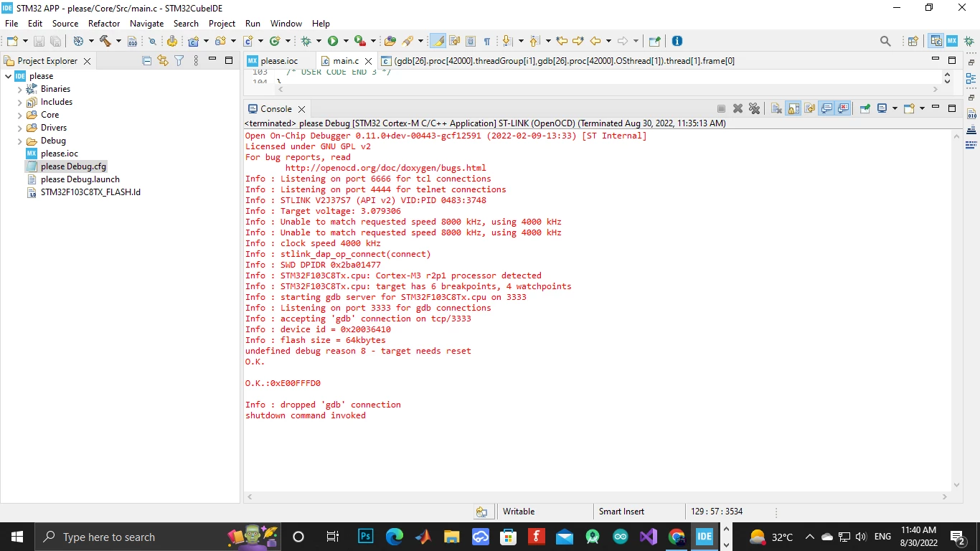Launch the green bug Debug icon
This screenshot has width=980, height=551.
pos(306,42)
